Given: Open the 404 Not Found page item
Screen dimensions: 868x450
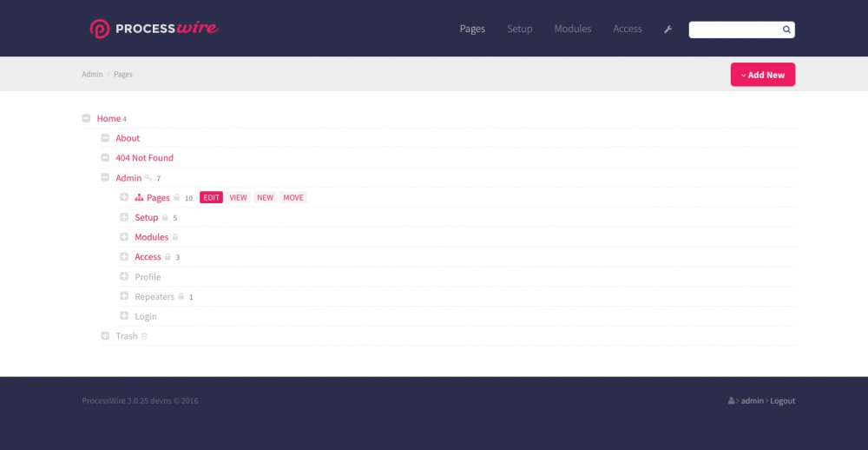Looking at the screenshot, I should (144, 158).
